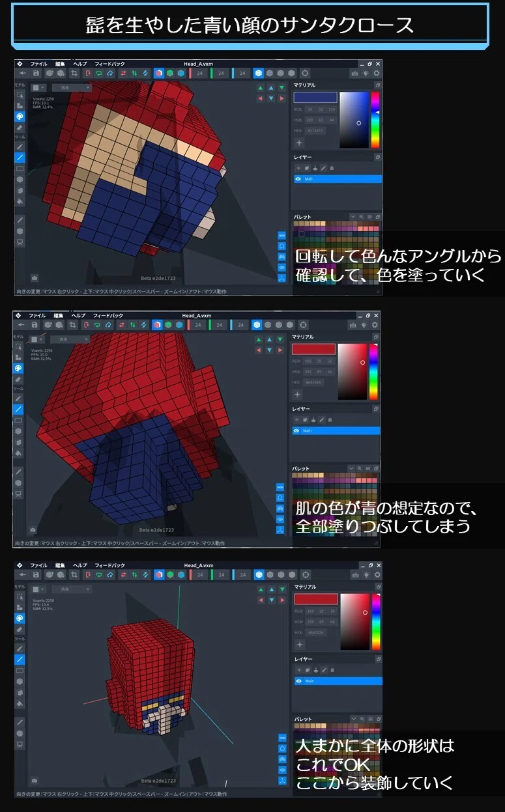The image size is (505, 812).
Task: Click the rainbow hue slider in the FPS 10.0 screenshot
Action: 373,372
